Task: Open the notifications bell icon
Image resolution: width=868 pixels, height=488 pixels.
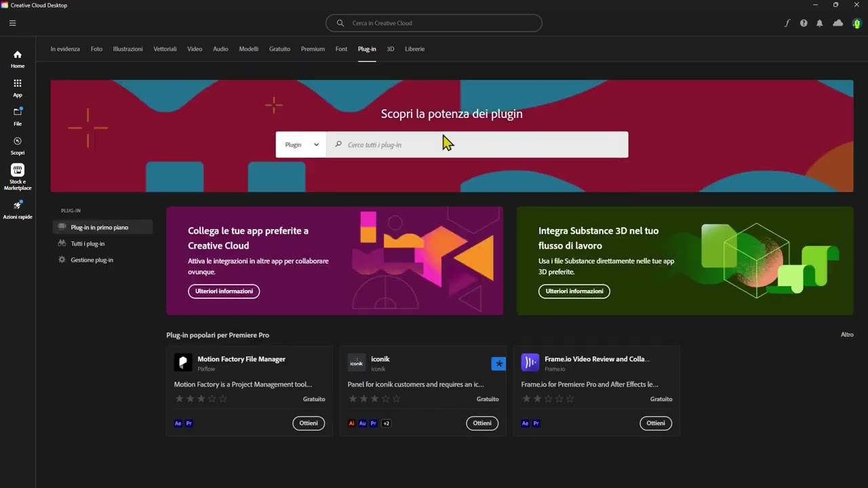Action: pyautogui.click(x=819, y=23)
